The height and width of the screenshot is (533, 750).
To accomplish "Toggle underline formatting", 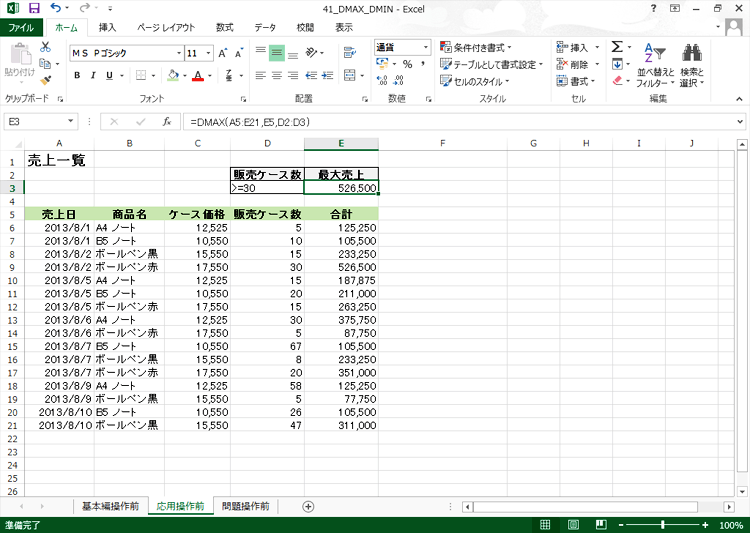I will coord(110,76).
